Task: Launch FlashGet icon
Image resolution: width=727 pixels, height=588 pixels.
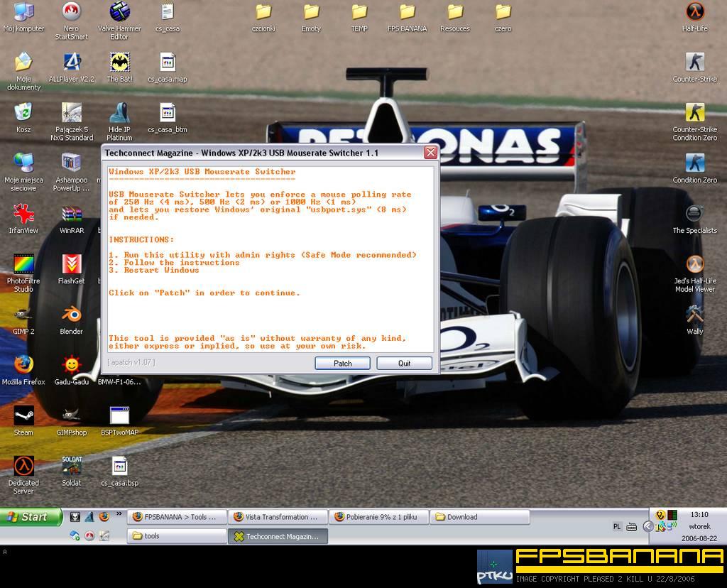Action: click(72, 269)
